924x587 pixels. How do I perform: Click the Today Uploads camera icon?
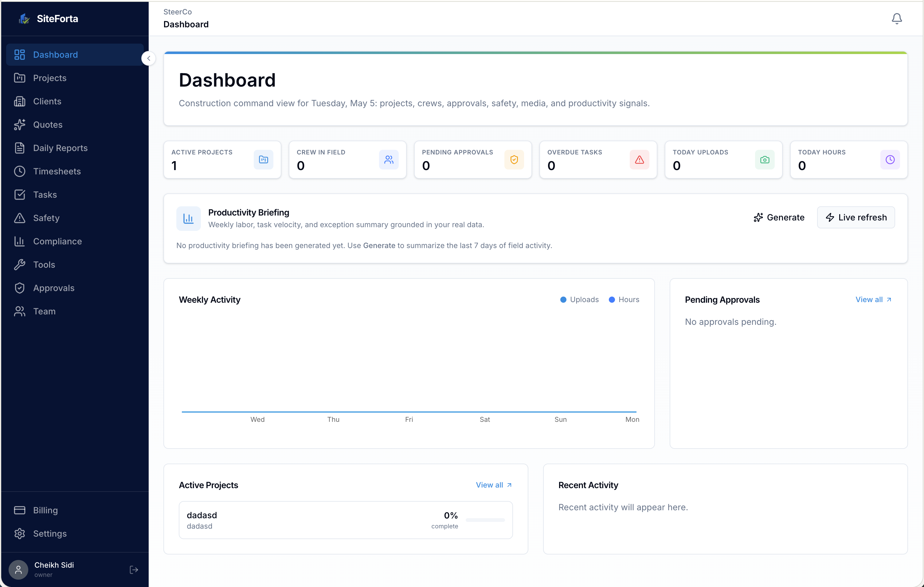(765, 160)
